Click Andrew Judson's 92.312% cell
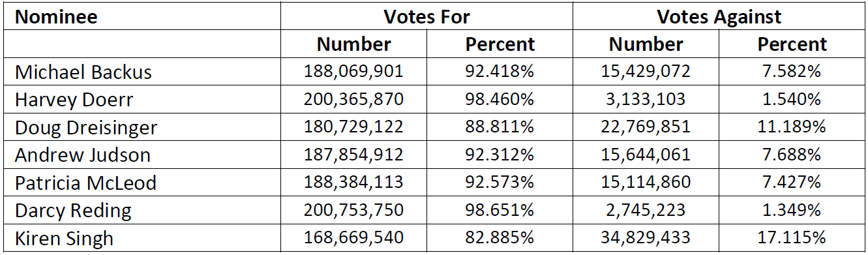 coord(500,155)
